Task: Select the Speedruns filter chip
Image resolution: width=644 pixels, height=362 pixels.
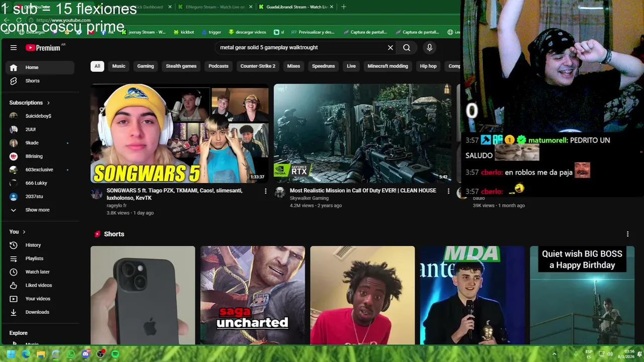Action: click(323, 66)
